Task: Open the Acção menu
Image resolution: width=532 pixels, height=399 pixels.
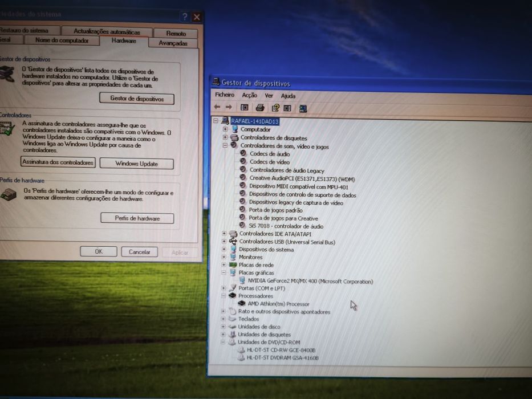Action: tap(249, 95)
